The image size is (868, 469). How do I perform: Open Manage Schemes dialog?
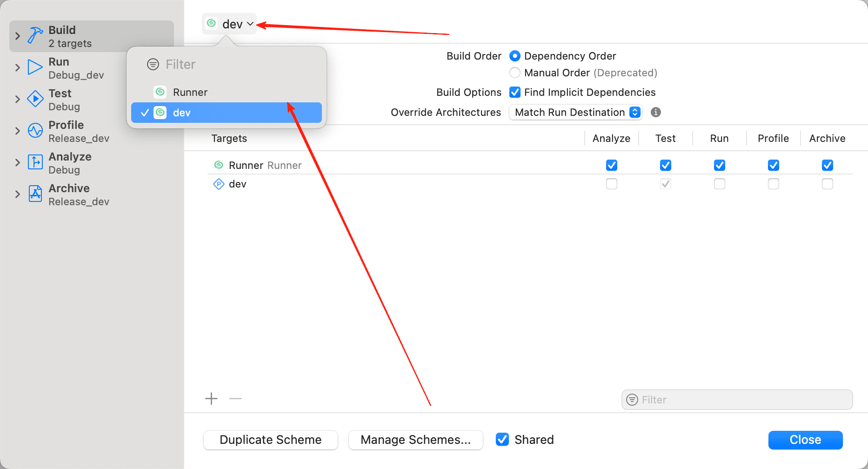(415, 440)
